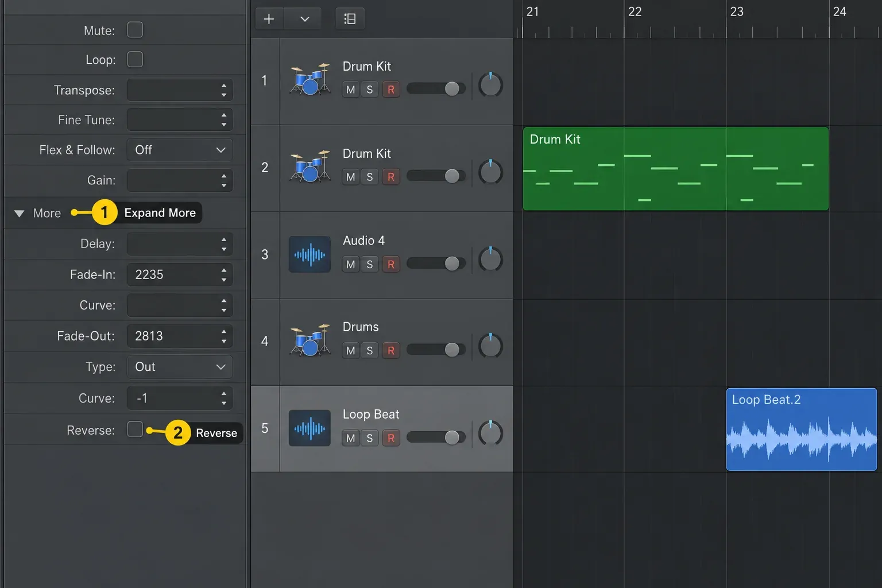Viewport: 882px width, 588px height.
Task: Mute track 2 Drum Kit
Action: pos(351,177)
